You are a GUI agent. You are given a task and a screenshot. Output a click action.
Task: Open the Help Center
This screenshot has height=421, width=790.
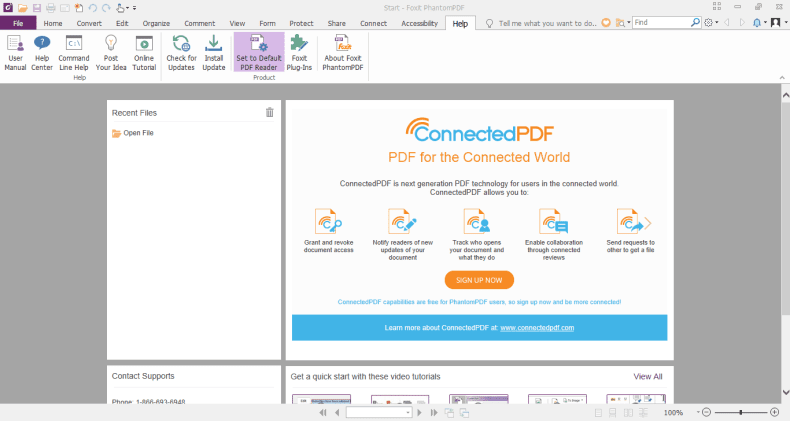pyautogui.click(x=42, y=53)
